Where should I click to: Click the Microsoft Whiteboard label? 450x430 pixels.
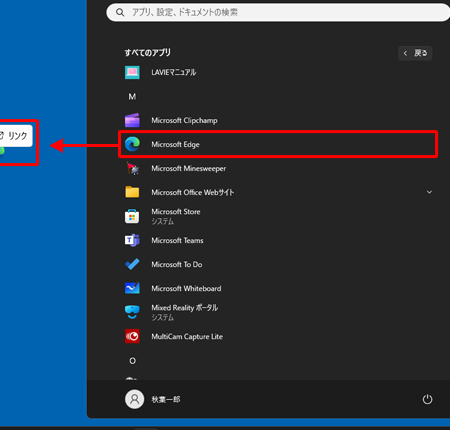(x=186, y=288)
